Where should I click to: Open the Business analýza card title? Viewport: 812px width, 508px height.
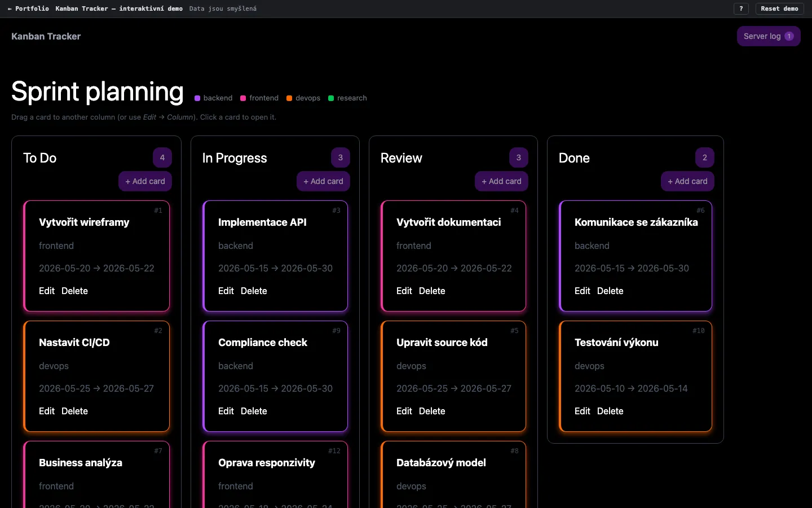81,463
